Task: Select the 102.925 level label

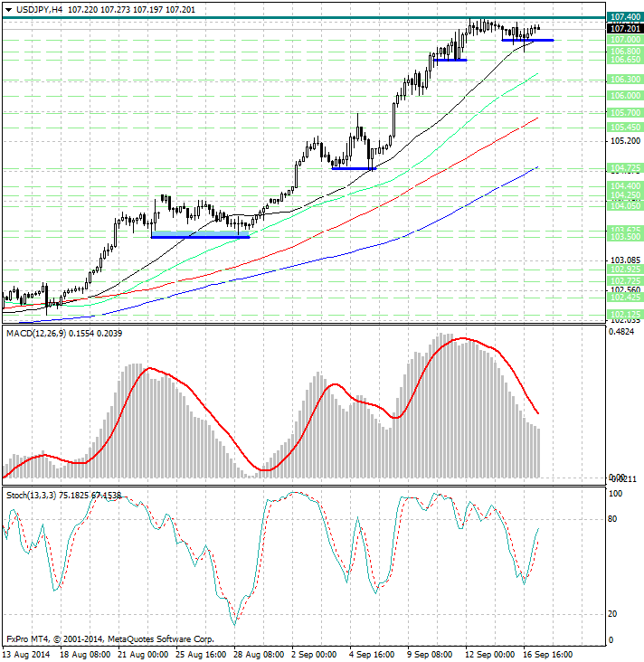Action: [625, 270]
